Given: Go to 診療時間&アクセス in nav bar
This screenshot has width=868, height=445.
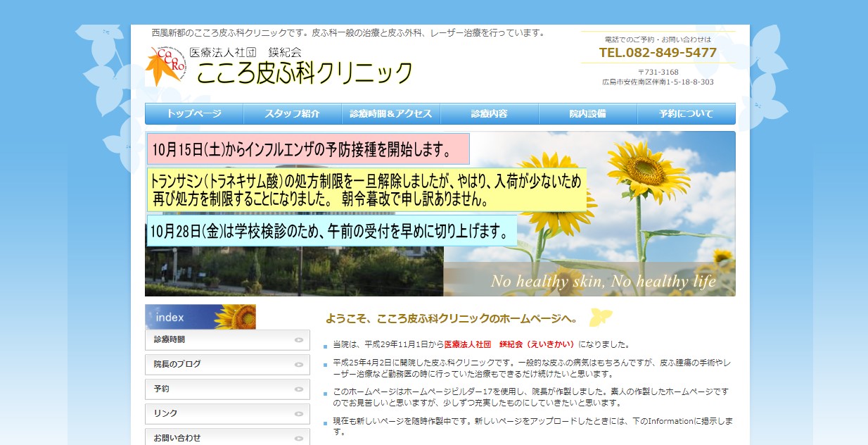Looking at the screenshot, I should coord(391,114).
